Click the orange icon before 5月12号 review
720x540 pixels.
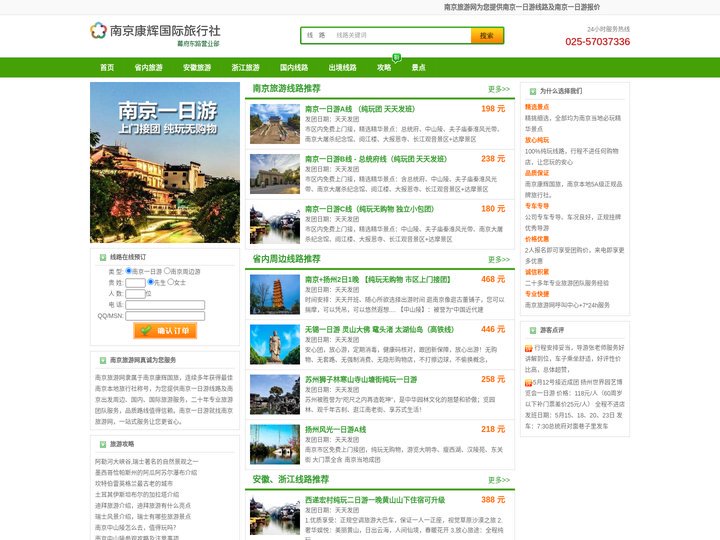[529, 382]
